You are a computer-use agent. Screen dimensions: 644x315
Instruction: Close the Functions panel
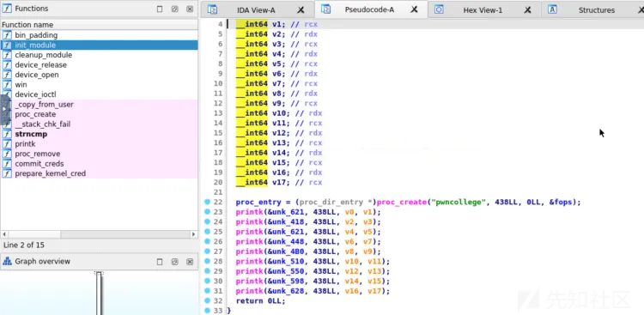[x=190, y=9]
